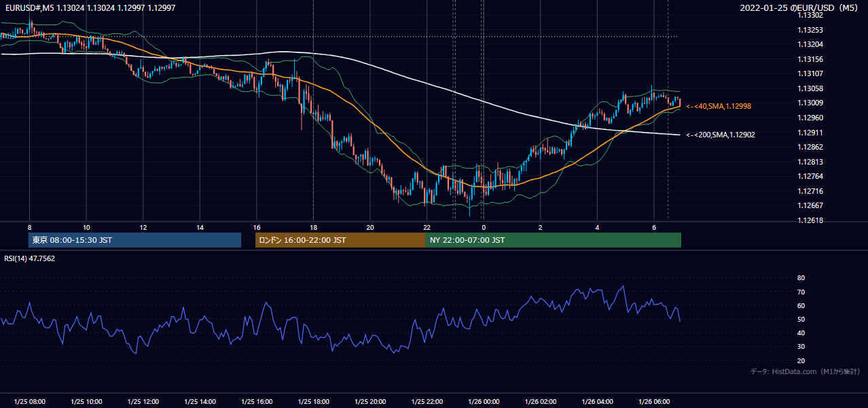The image size is (868, 408).
Task: Select the NY 22:00-07:00 JST session bar
Action: click(554, 240)
